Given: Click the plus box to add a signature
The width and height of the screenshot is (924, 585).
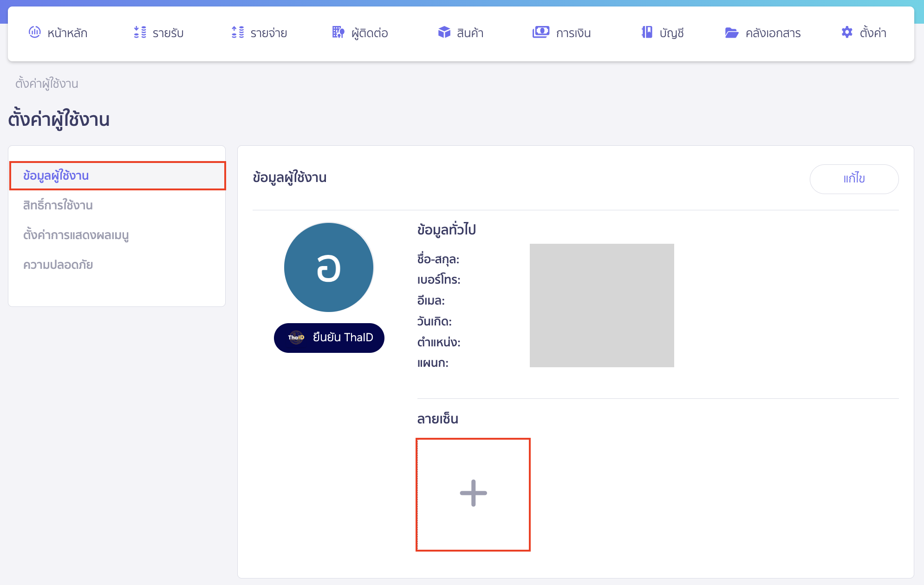Looking at the screenshot, I should (x=473, y=494).
